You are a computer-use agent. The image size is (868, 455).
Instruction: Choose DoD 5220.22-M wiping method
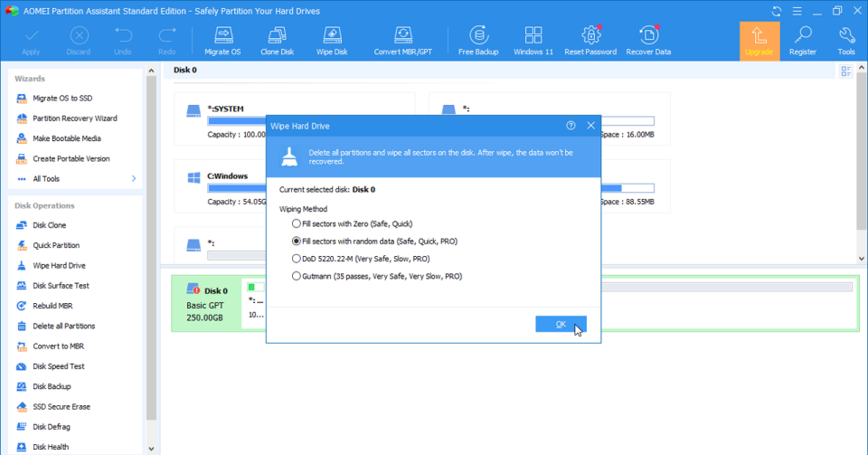point(361,259)
